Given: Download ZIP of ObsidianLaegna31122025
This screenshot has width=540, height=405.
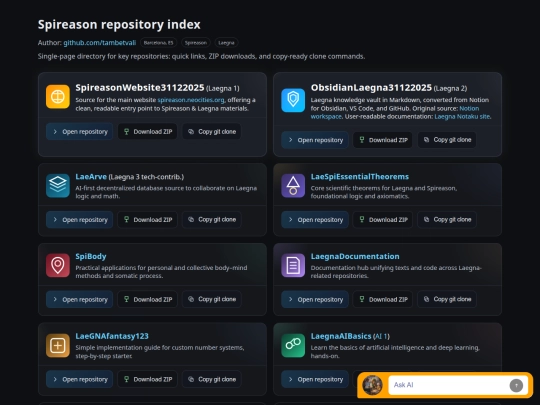Looking at the screenshot, I should (383, 140).
